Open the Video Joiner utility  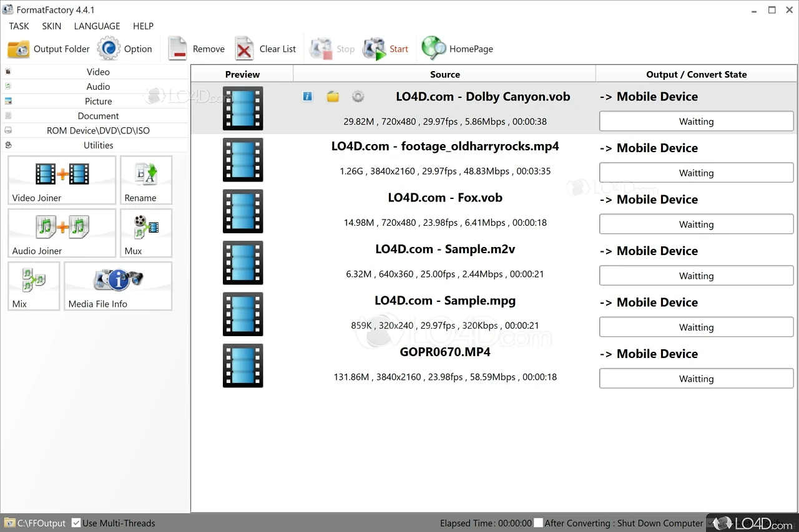62,180
